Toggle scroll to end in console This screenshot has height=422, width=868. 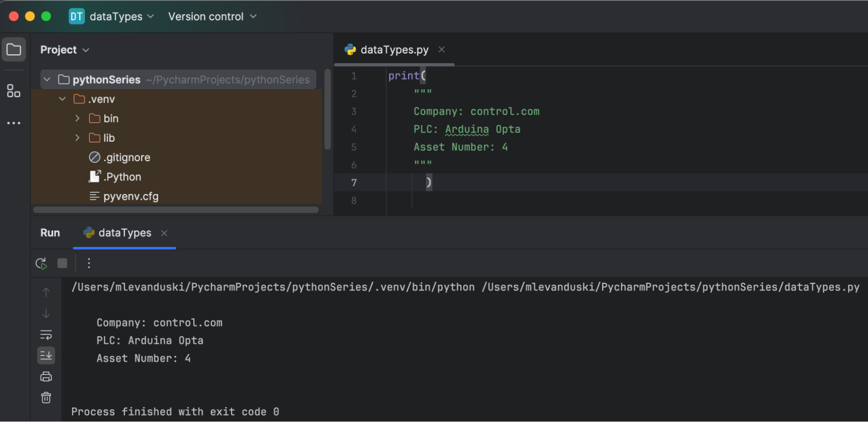tap(46, 356)
